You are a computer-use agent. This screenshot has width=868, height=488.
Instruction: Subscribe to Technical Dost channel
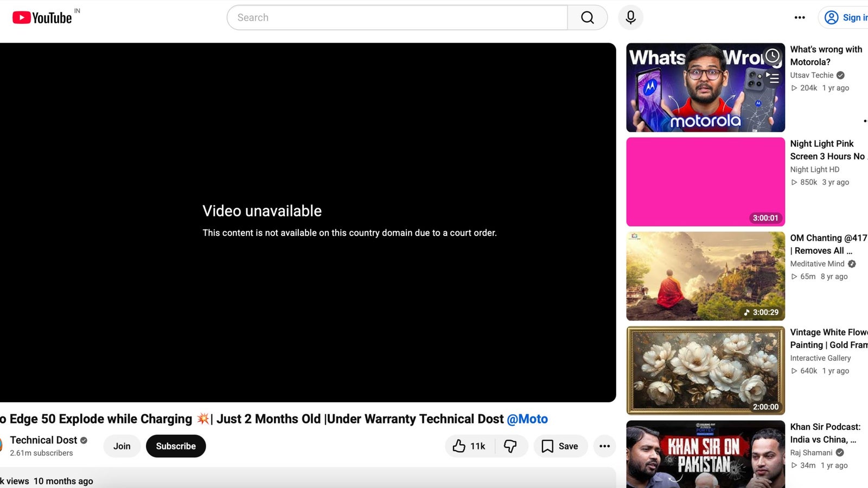[x=176, y=446]
